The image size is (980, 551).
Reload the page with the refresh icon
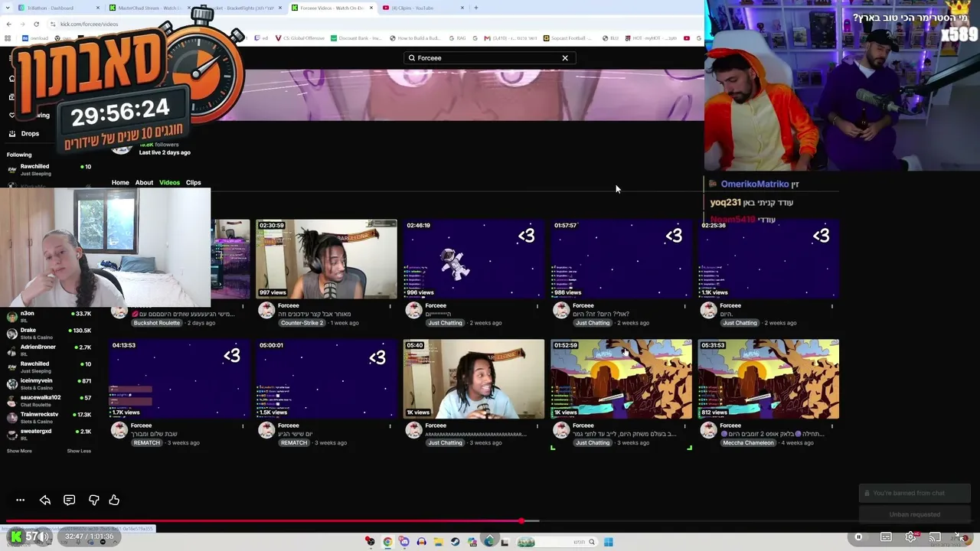pyautogui.click(x=36, y=24)
